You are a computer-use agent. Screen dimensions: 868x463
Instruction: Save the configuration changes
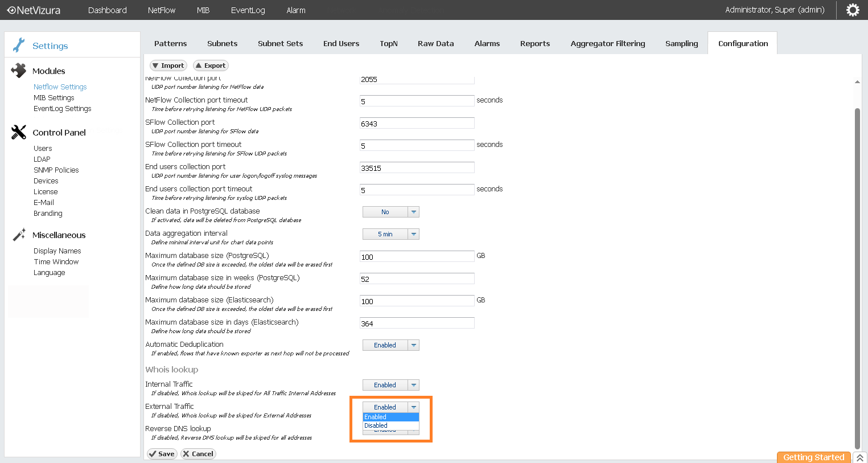pos(162,454)
